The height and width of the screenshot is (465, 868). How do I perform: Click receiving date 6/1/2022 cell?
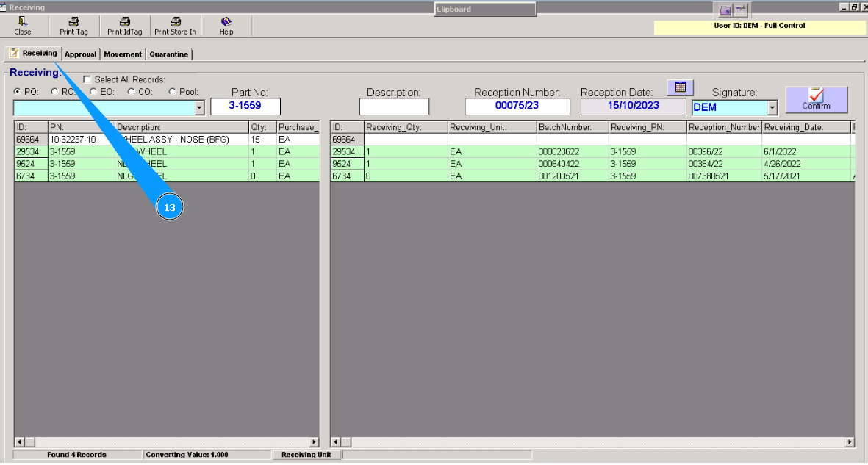(806, 151)
